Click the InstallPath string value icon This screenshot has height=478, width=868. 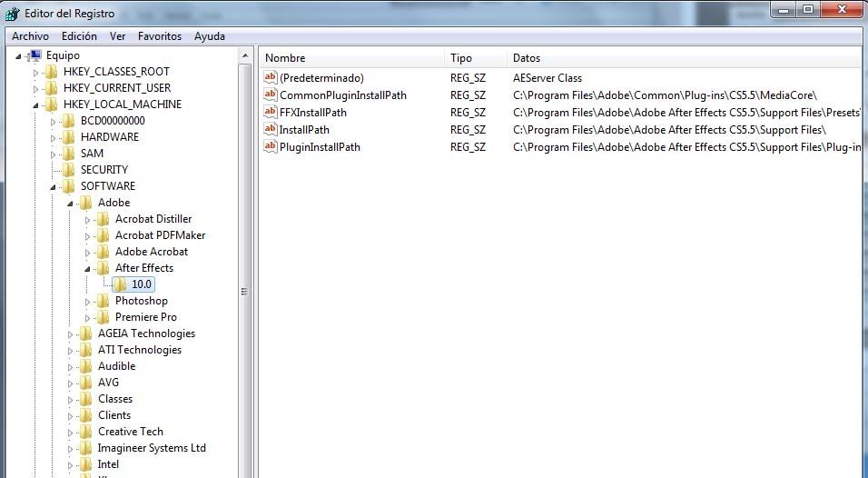coord(271,128)
